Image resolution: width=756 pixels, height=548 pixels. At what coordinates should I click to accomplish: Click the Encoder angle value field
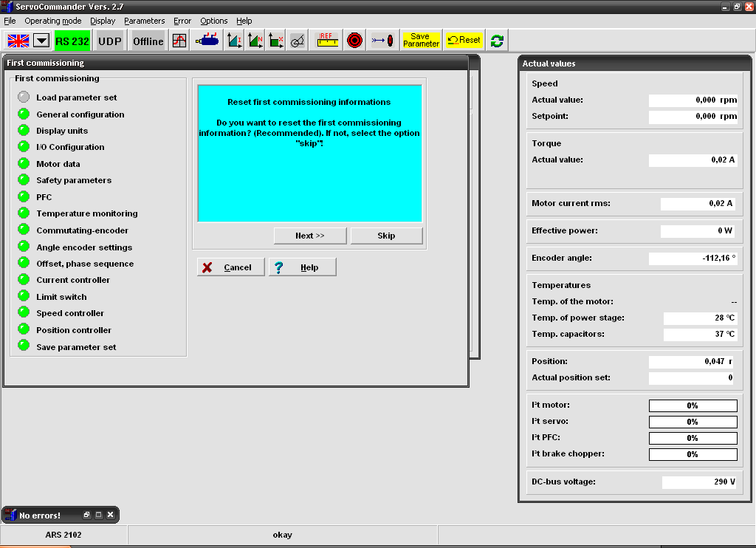(693, 258)
